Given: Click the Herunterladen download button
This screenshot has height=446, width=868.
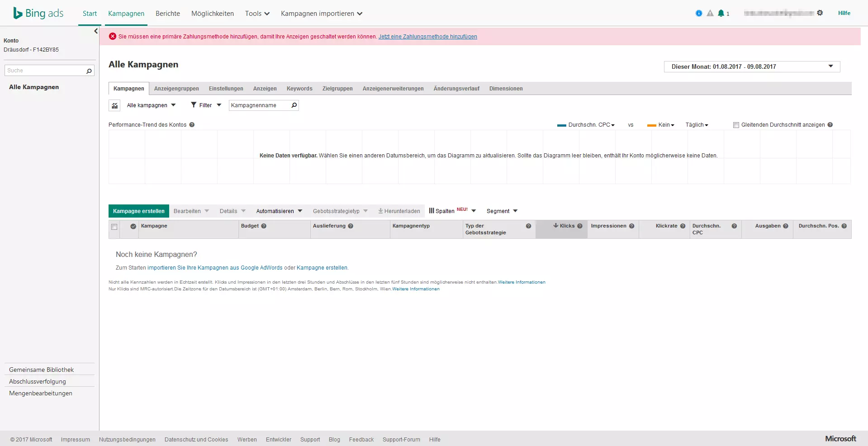Looking at the screenshot, I should [x=399, y=211].
